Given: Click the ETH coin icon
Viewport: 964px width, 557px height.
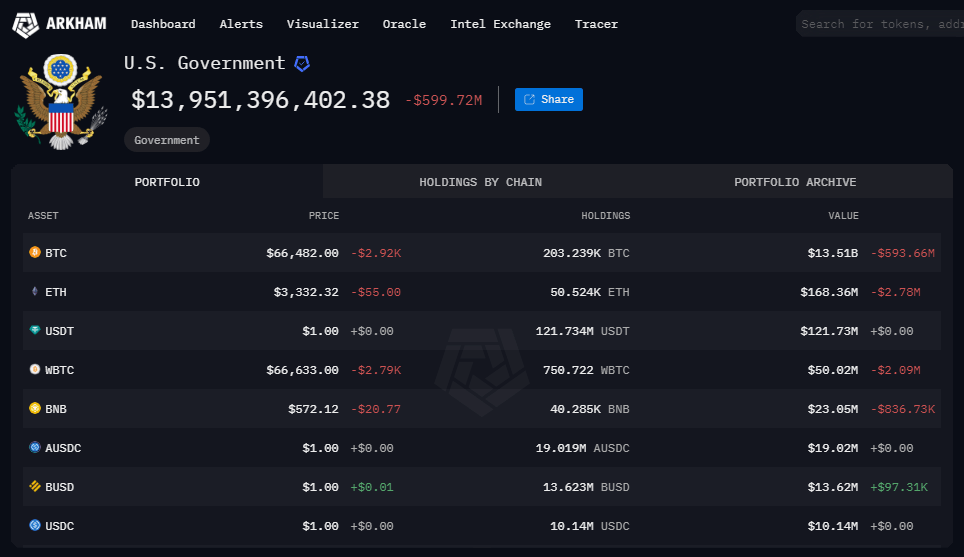Looking at the screenshot, I should pyautogui.click(x=35, y=292).
